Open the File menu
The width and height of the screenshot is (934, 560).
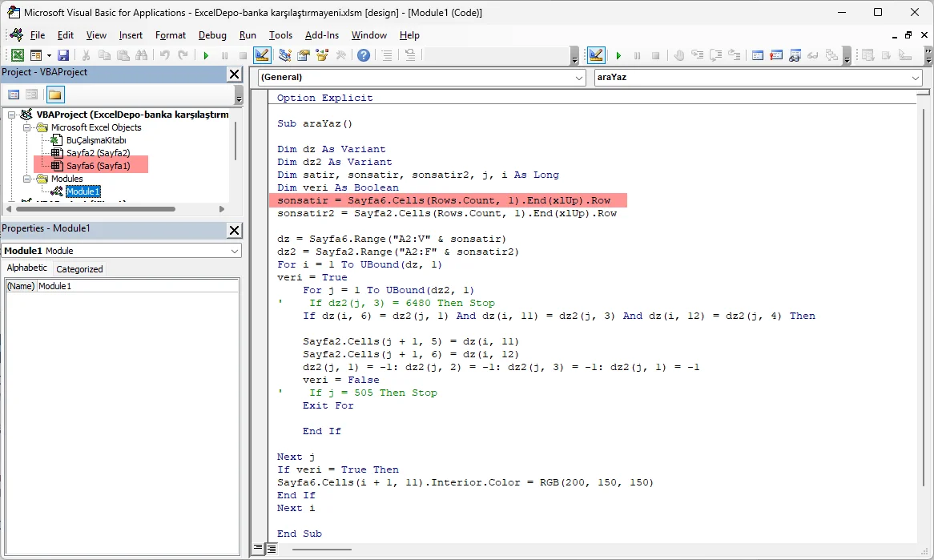[x=37, y=35]
